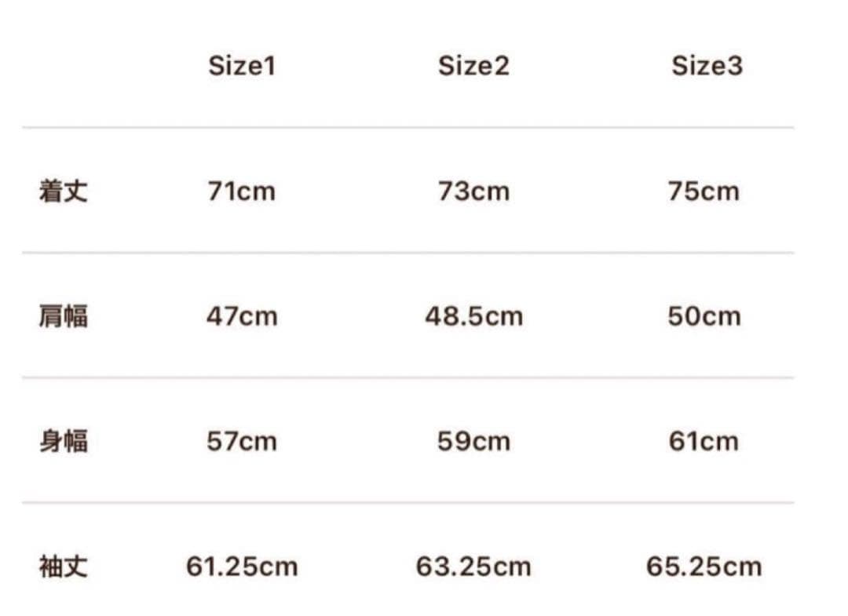Click the 肩幅 row label
The image size is (848, 616).
[63, 316]
